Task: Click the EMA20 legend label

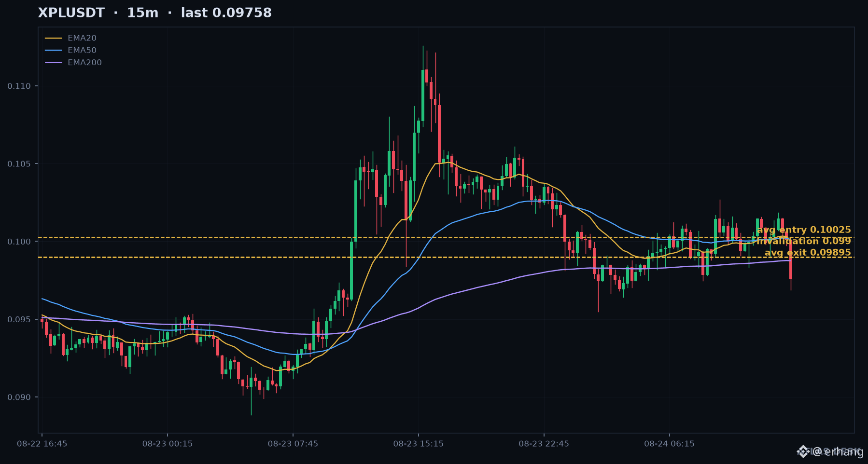Action: [x=82, y=38]
